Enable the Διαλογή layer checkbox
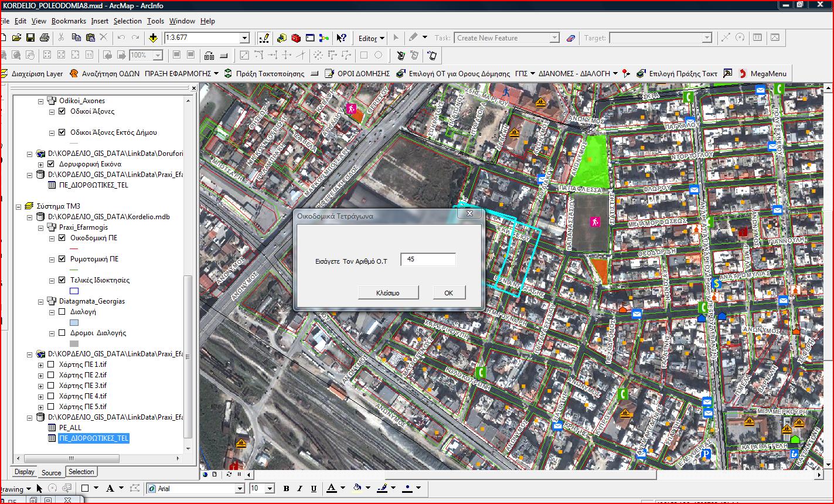This screenshot has height=504, width=834. (62, 312)
